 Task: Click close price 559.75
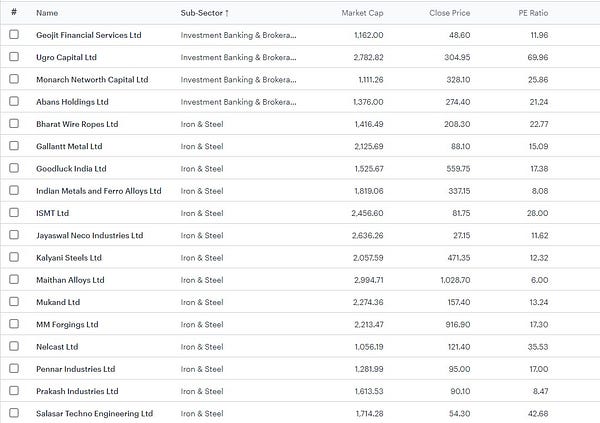[x=458, y=168]
